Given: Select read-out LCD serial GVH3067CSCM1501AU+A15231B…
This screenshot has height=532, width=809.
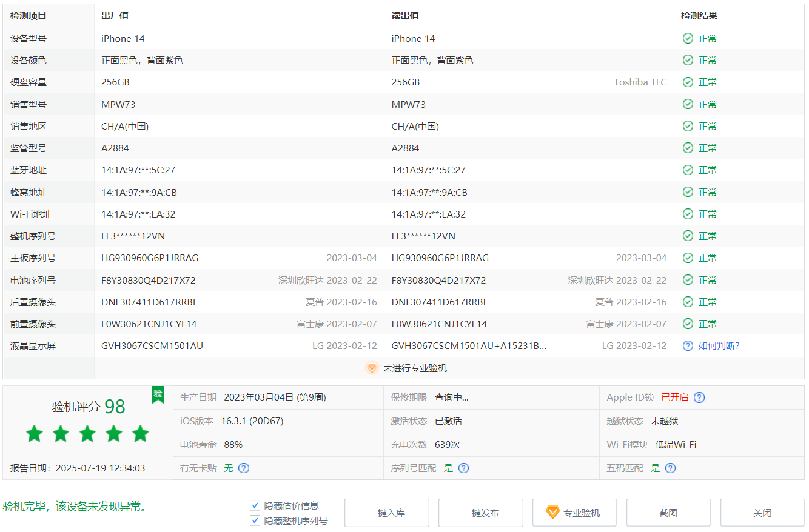Looking at the screenshot, I should point(469,345).
